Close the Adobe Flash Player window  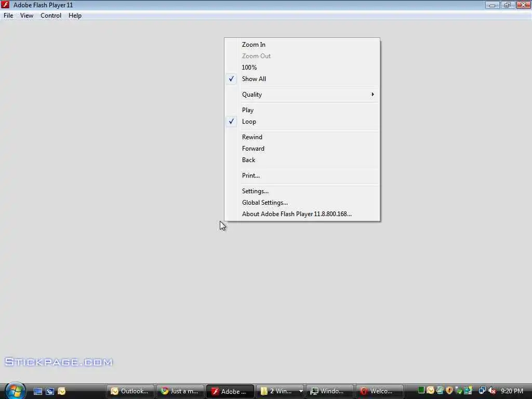[x=523, y=5]
